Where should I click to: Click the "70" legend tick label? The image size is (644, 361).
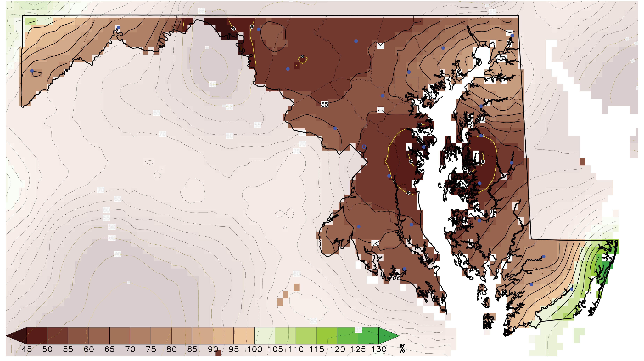pyautogui.click(x=130, y=349)
